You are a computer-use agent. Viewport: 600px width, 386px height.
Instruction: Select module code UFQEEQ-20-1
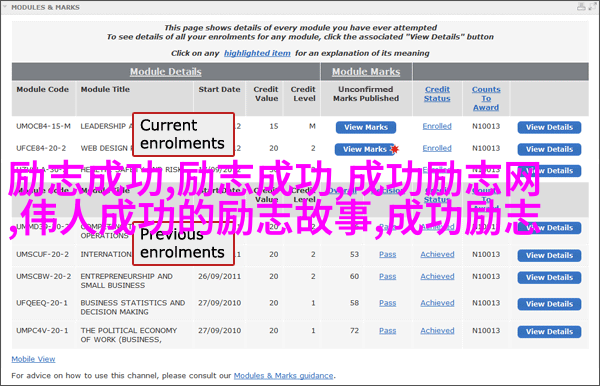pyautogui.click(x=42, y=303)
